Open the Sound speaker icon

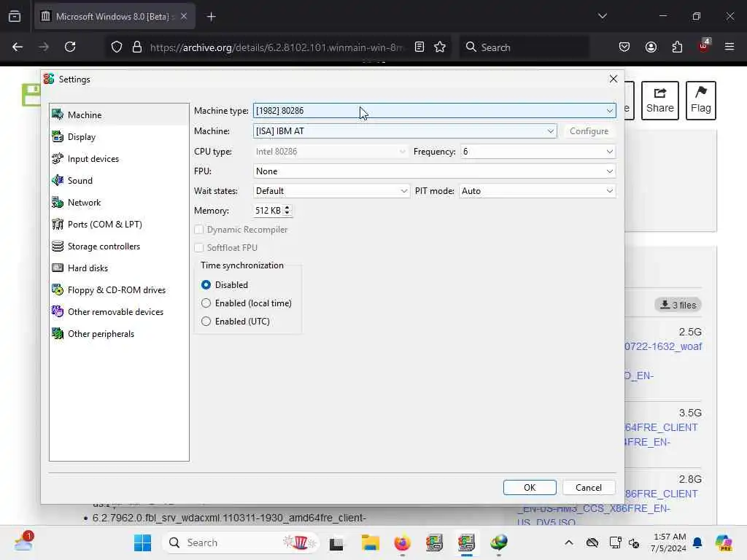pyautogui.click(x=58, y=181)
